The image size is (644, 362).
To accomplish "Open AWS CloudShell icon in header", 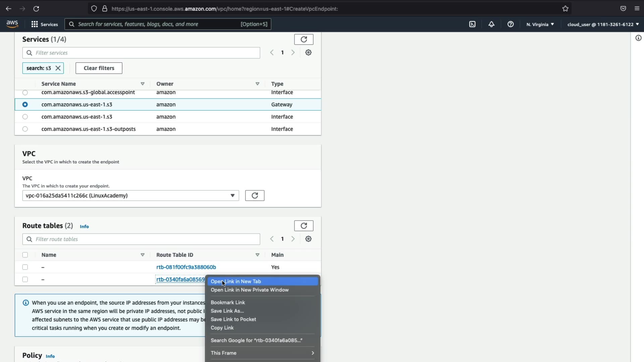I will [x=472, y=24].
